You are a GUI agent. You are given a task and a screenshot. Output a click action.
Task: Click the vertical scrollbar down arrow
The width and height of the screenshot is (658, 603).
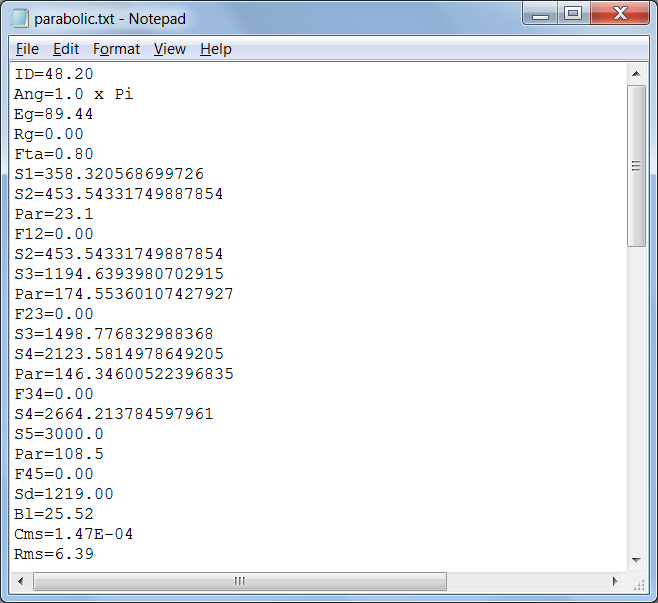636,560
